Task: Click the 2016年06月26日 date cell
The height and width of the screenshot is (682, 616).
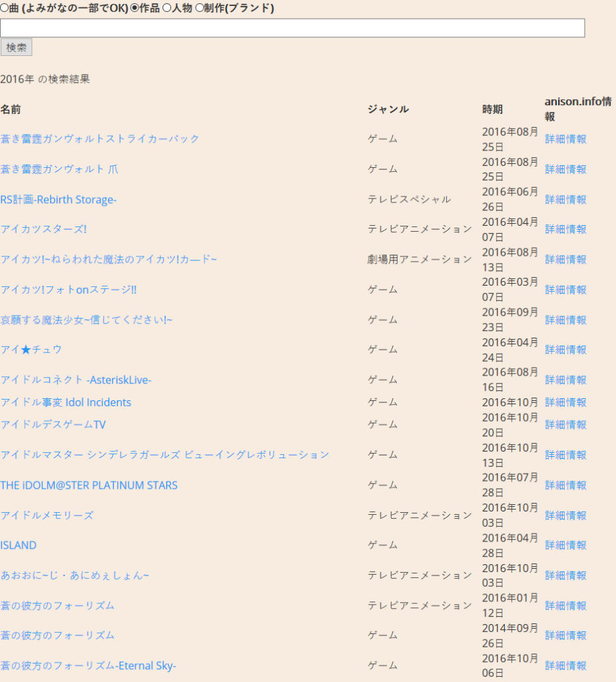Action: 510,199
